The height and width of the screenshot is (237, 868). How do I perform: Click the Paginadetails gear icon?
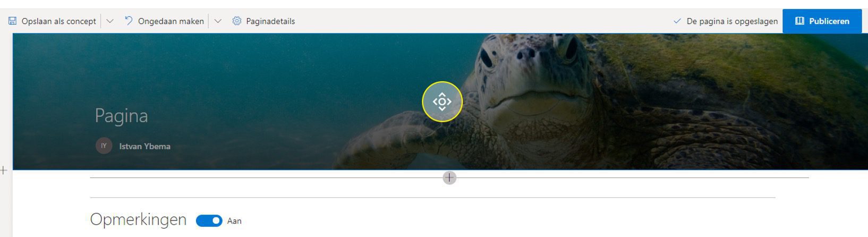pos(237,21)
